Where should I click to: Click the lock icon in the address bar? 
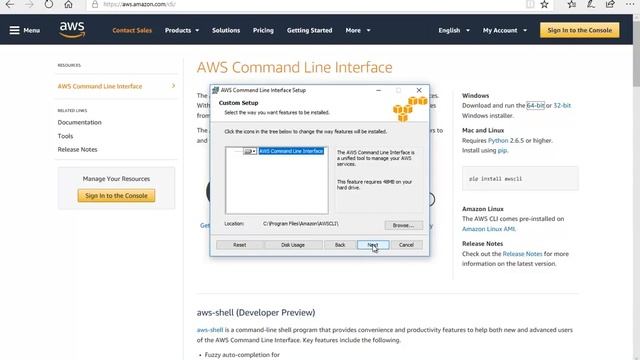coord(95,4)
